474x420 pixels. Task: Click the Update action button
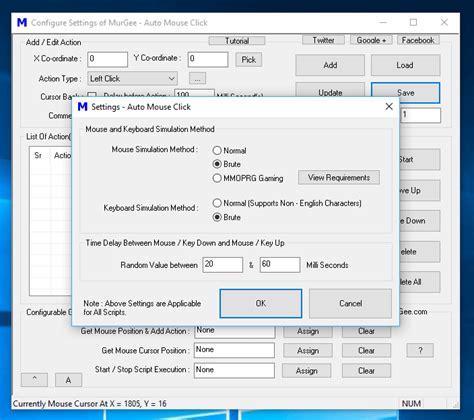coord(330,91)
